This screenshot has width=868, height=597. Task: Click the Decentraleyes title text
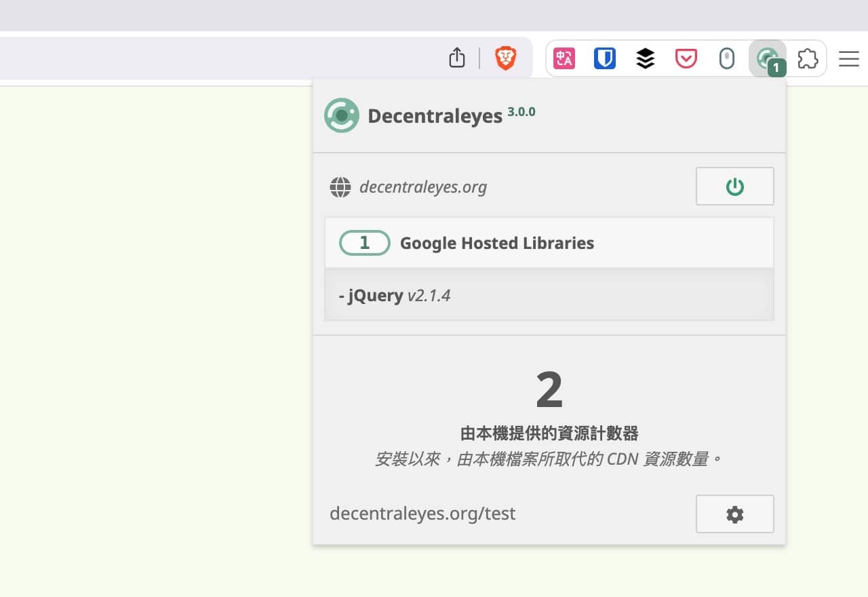[x=435, y=116]
